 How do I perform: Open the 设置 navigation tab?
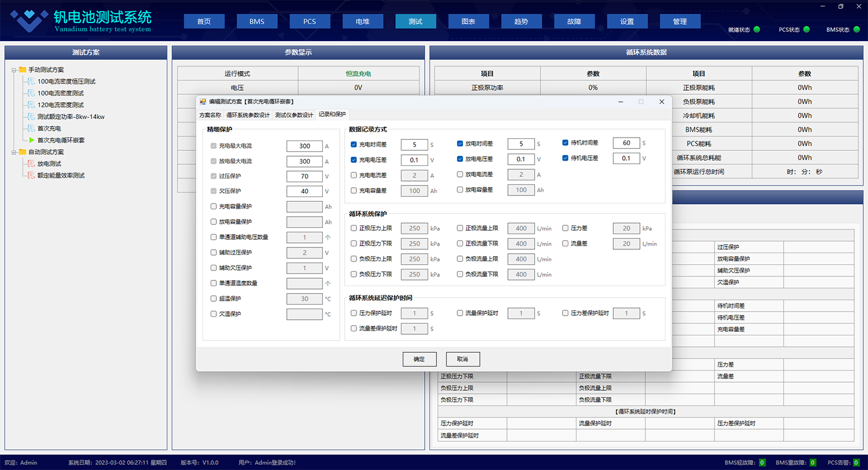627,21
